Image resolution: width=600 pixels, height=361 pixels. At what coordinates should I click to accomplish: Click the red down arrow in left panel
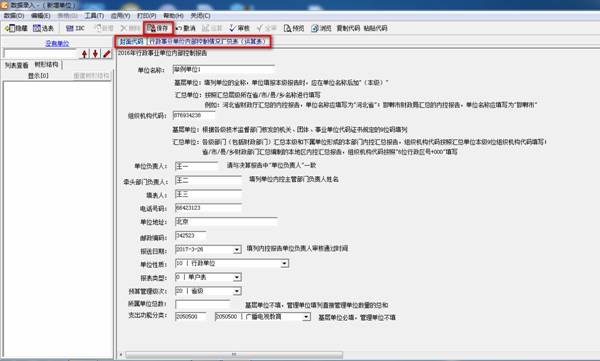[x=95, y=54]
